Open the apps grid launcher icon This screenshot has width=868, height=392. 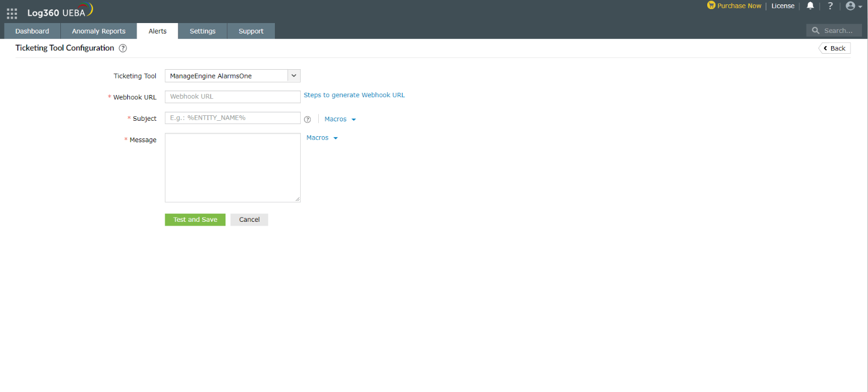click(x=12, y=13)
